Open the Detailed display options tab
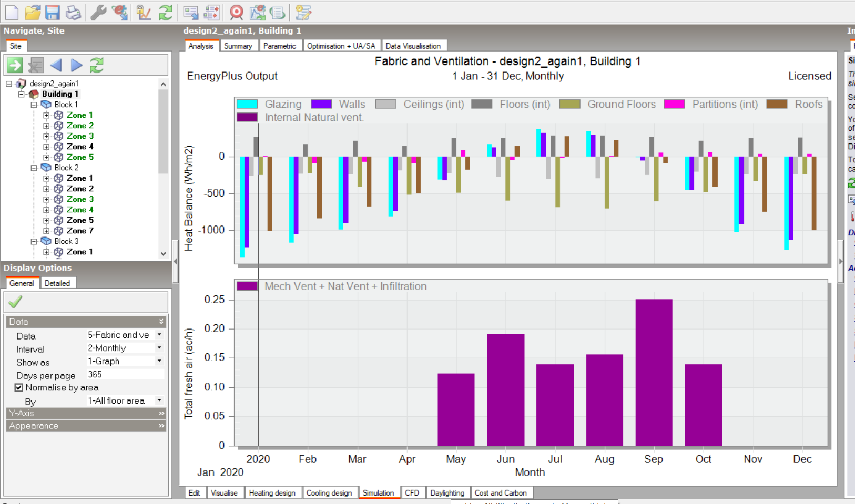The image size is (855, 504). pyautogui.click(x=57, y=283)
